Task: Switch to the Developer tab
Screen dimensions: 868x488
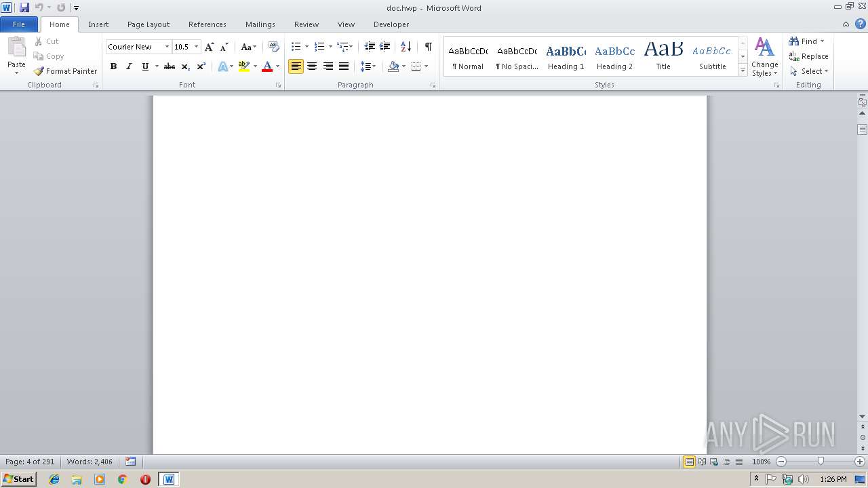Action: click(391, 24)
